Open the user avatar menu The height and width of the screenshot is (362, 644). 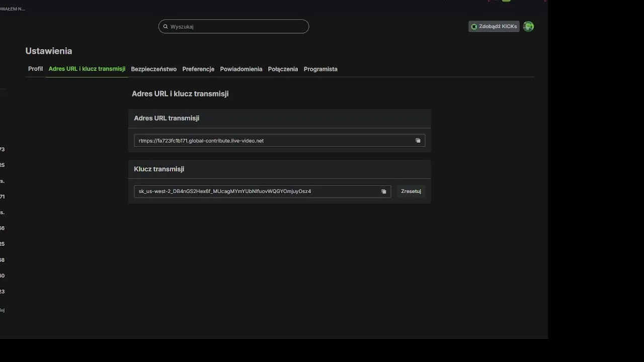pos(528,27)
